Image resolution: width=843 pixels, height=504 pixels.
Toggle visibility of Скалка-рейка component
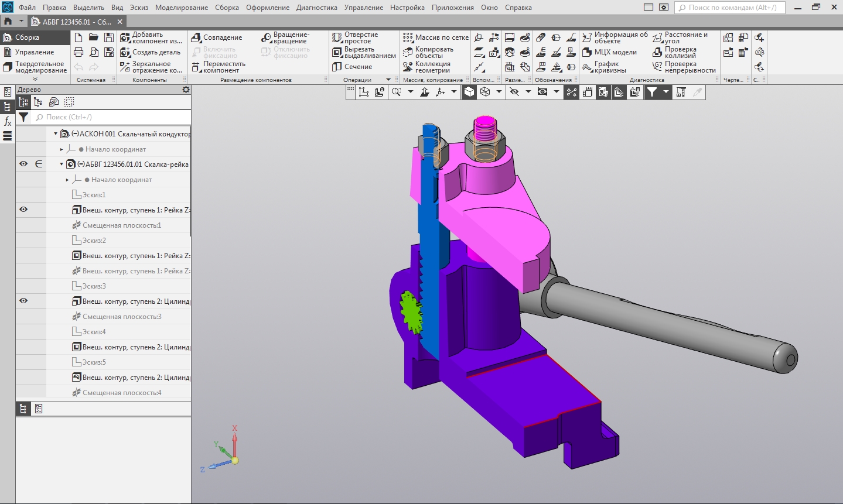23,164
